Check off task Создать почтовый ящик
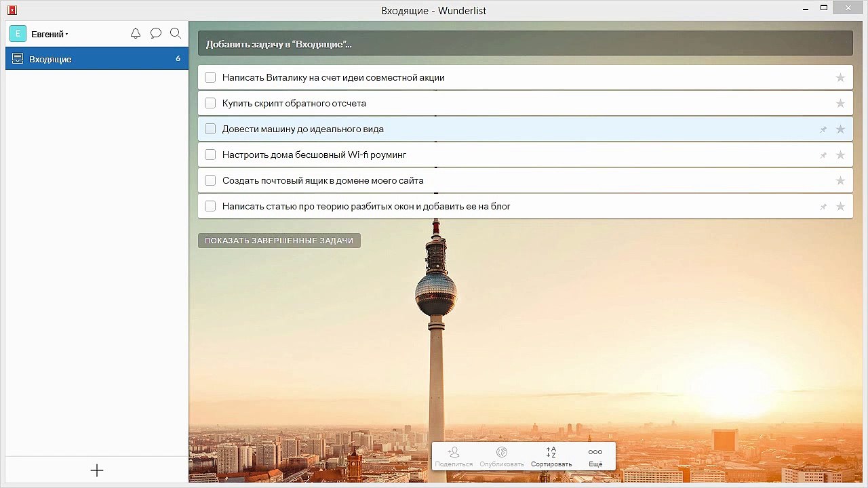 click(210, 180)
